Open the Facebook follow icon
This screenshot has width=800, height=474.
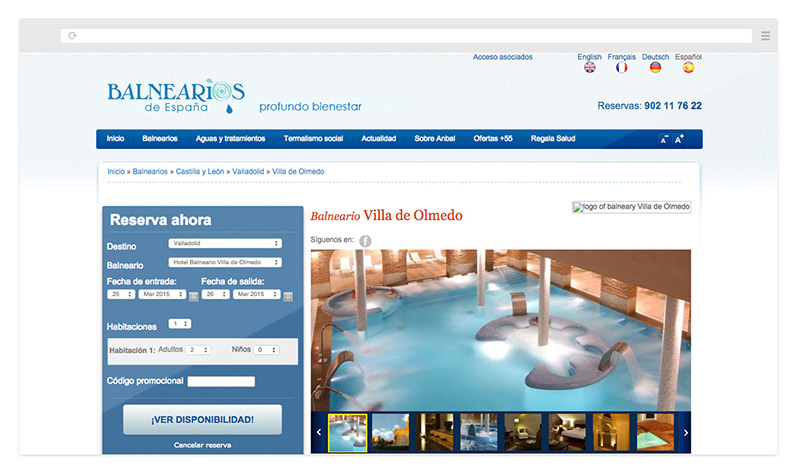pyautogui.click(x=365, y=241)
